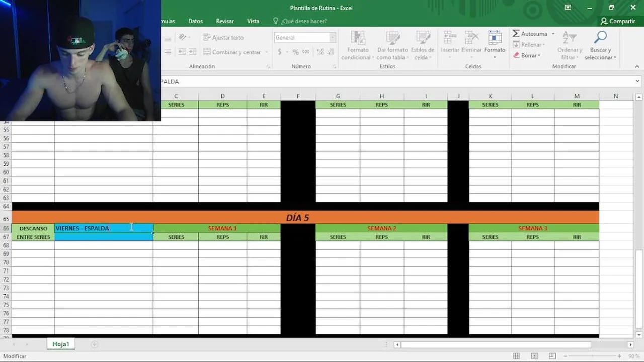The image size is (644, 362).
Task: Click the ENTRE SERIES cell
Action: tap(33, 237)
